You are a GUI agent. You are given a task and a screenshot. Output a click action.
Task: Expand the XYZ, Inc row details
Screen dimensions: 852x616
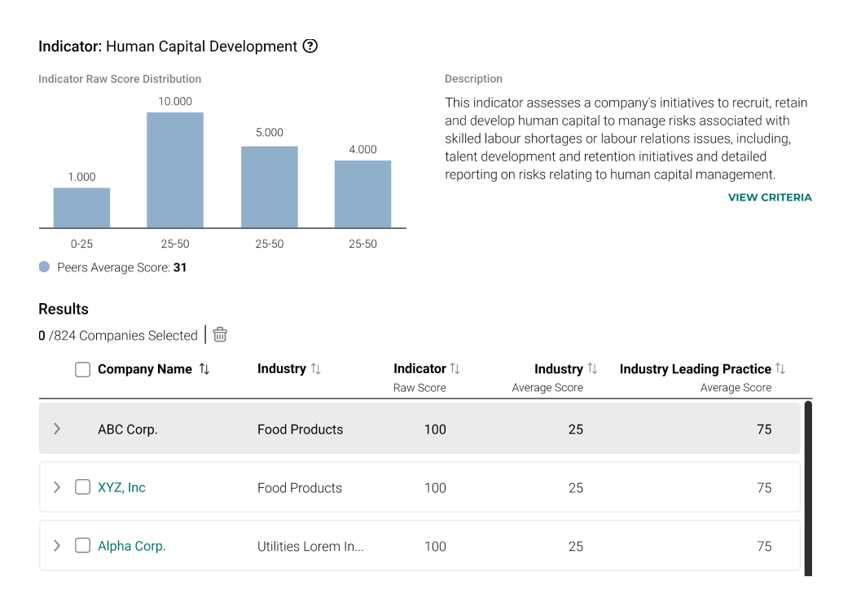(56, 487)
